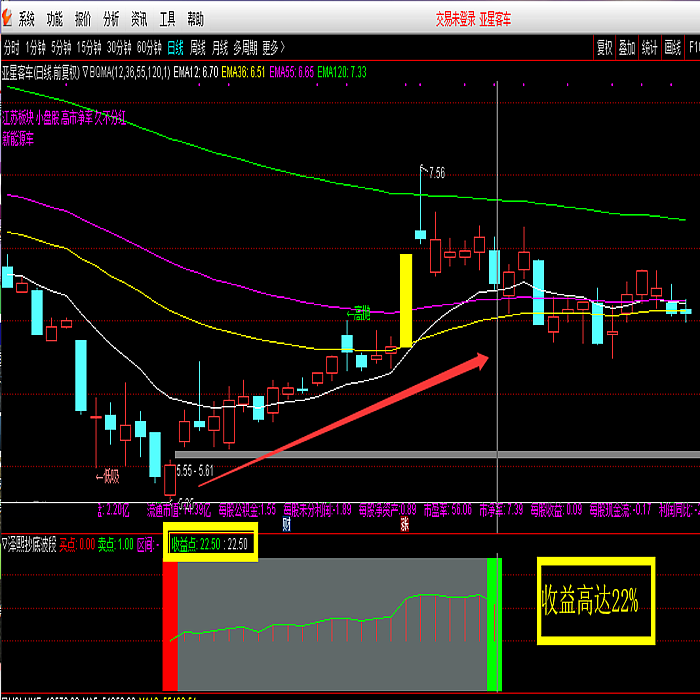Open the 功能 menu
The height and width of the screenshot is (700, 700).
55,19
